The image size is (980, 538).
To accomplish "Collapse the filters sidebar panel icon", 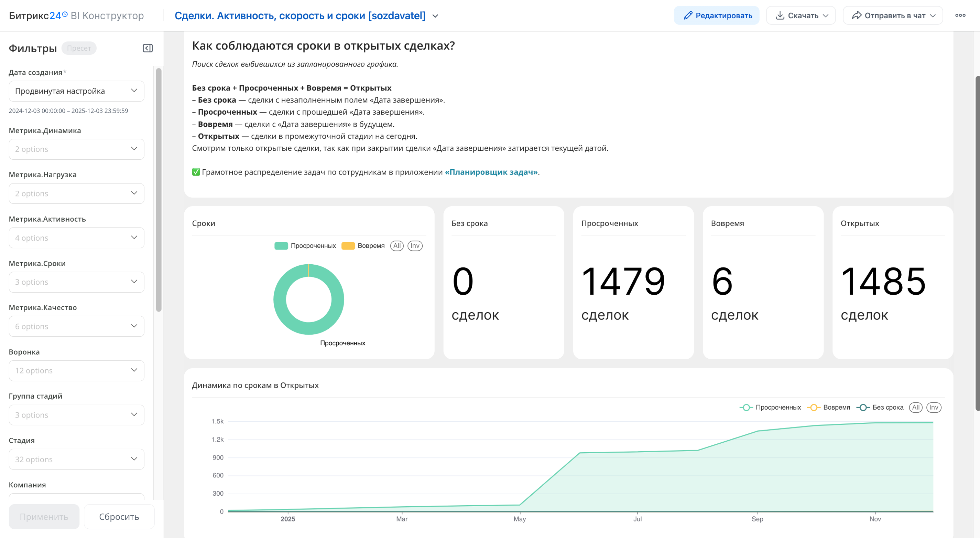I will coord(148,48).
